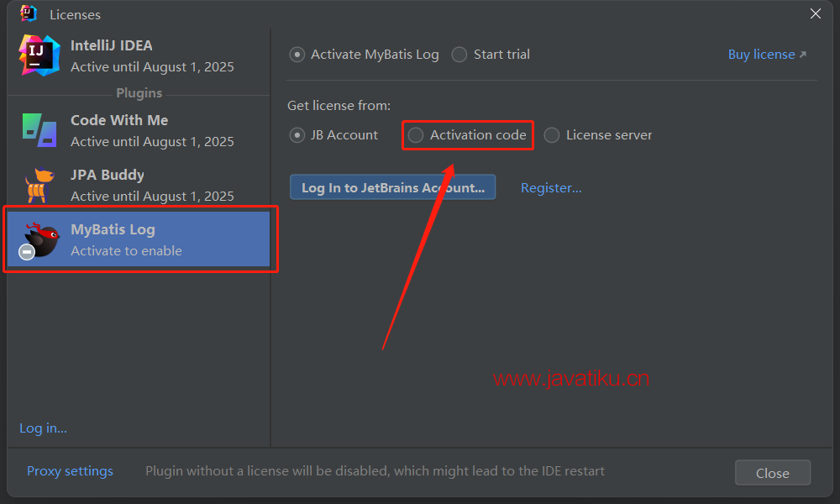Viewport: 840px width, 504px height.
Task: Click the JPA Buddy plugin icon
Action: coord(39,185)
